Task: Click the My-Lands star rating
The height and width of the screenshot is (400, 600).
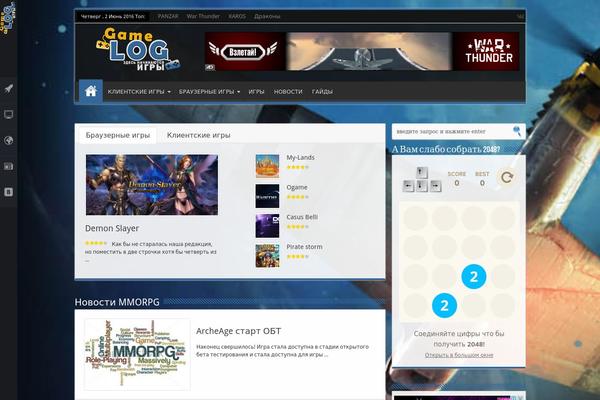Action: point(297,167)
